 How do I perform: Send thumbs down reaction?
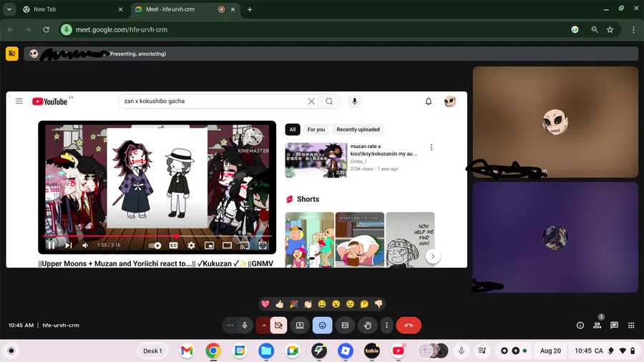[379, 304]
